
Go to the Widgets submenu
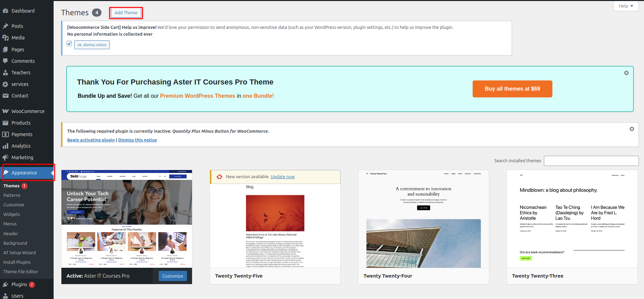coord(12,214)
